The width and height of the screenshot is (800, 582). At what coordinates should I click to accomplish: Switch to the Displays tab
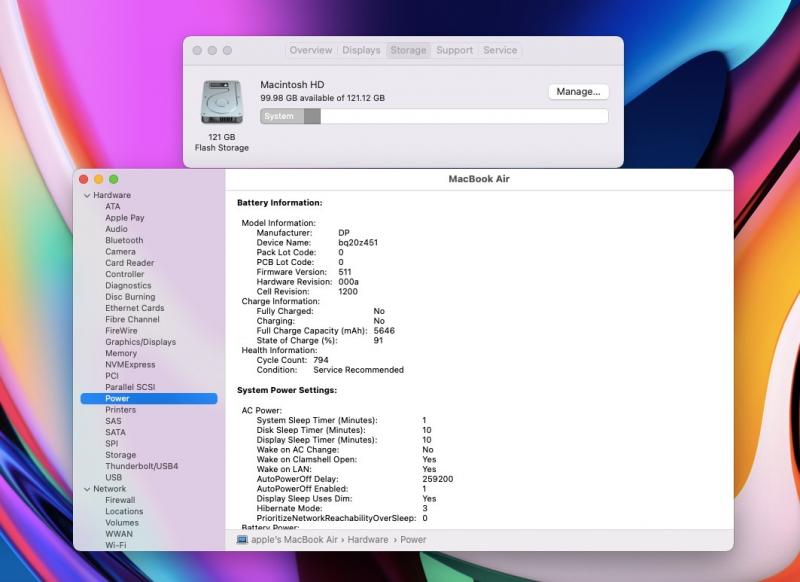pos(361,50)
